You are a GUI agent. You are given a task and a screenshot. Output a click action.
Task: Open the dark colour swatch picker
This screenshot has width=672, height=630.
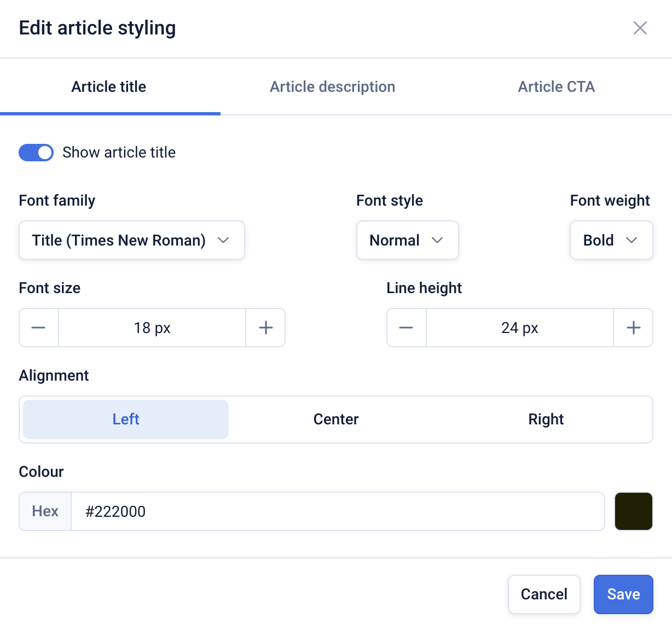point(634,511)
